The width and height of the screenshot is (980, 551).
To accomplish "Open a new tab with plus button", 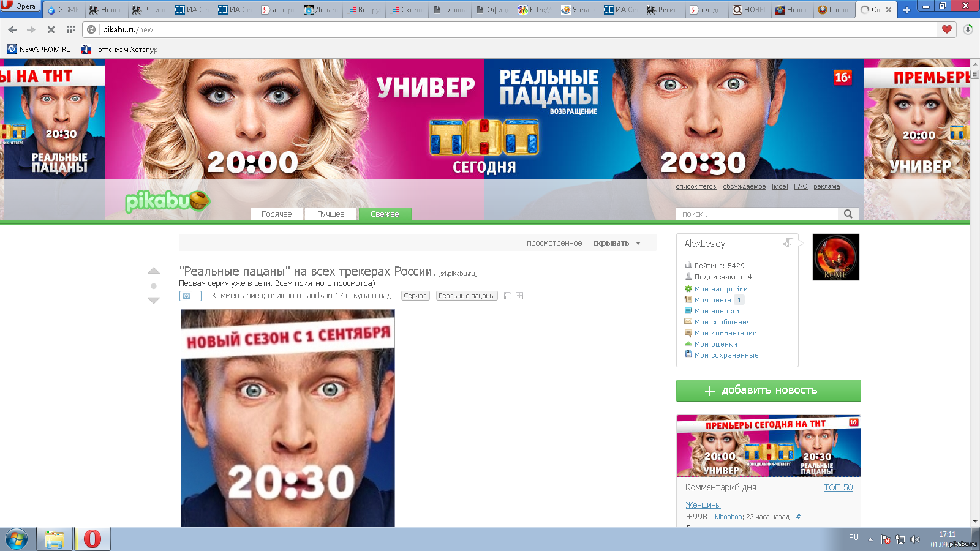I will click(907, 10).
